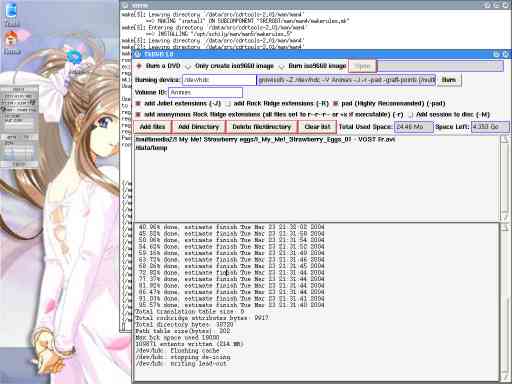Screen dimensions: 512x384
Task: Click the file list vertical scrollbar
Action: [505, 178]
